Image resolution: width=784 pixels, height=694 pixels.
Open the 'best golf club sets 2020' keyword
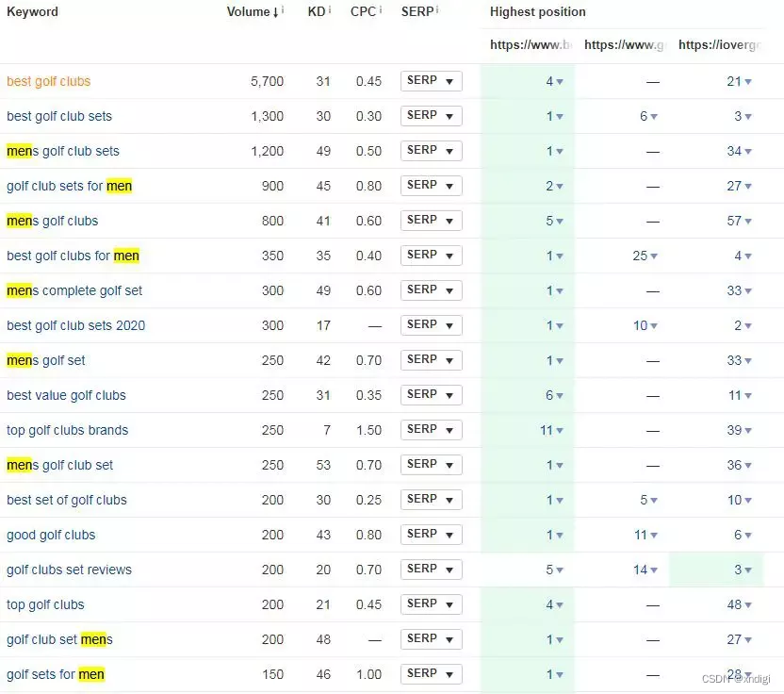(75, 325)
